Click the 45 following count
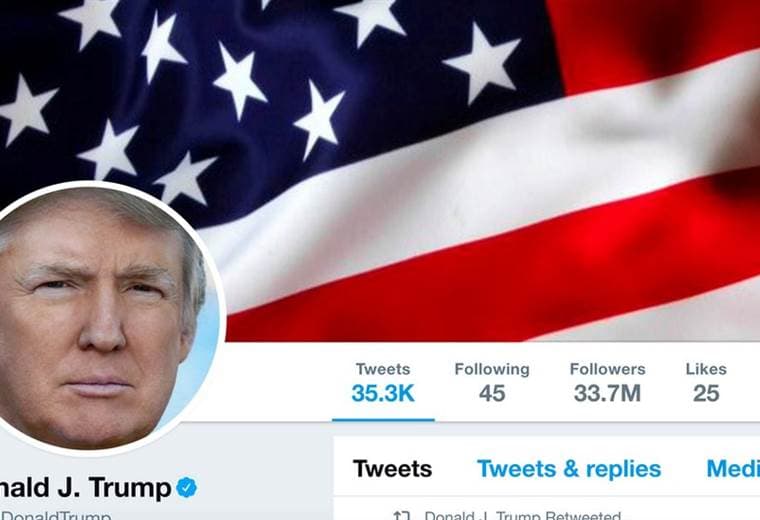This screenshot has width=760, height=520. 492,393
